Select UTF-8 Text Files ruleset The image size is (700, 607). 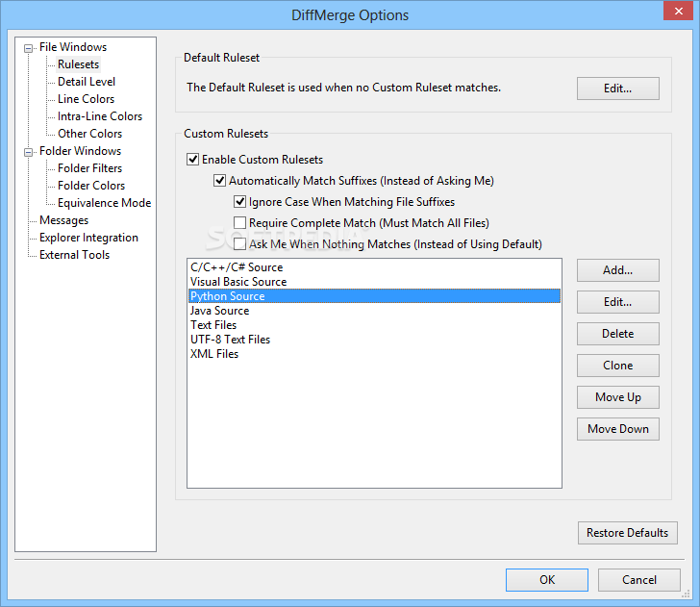coord(374,340)
